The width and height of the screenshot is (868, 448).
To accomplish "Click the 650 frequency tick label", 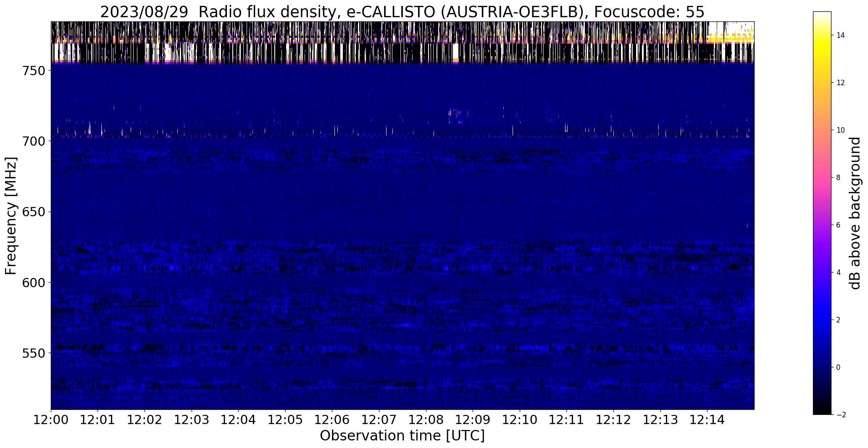I will coord(33,212).
